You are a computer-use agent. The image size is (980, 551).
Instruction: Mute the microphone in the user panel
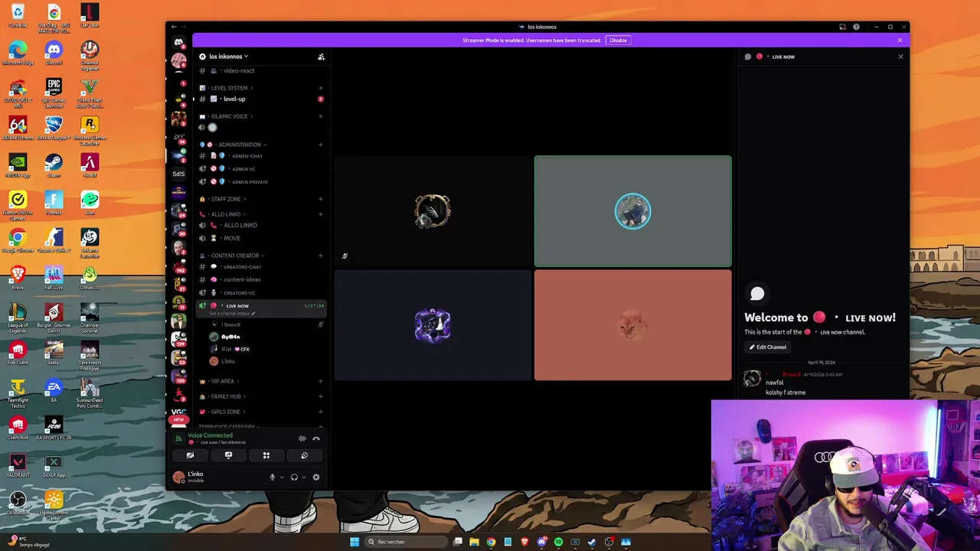pos(272,478)
